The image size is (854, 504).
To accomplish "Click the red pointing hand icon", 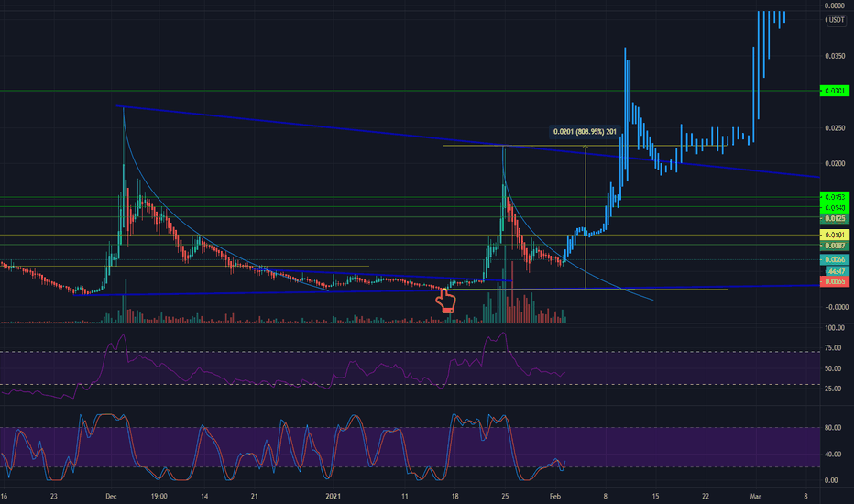I will click(445, 301).
